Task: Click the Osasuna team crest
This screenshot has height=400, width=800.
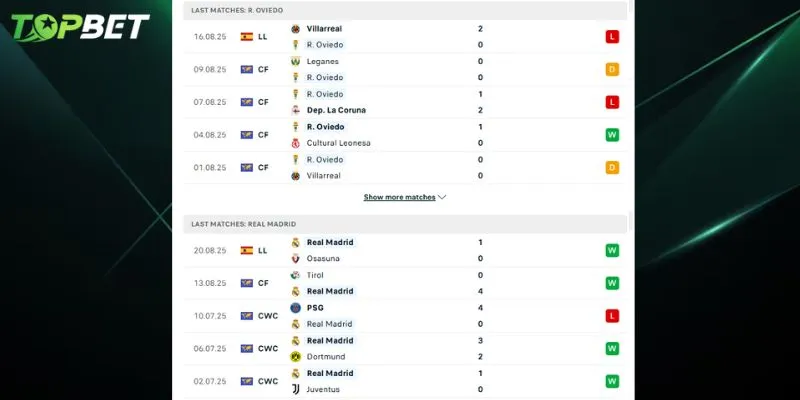Action: tap(295, 259)
